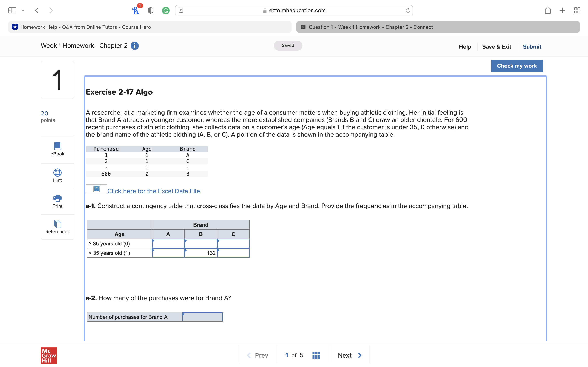Click Submit in the header
588x367 pixels.
(x=532, y=47)
